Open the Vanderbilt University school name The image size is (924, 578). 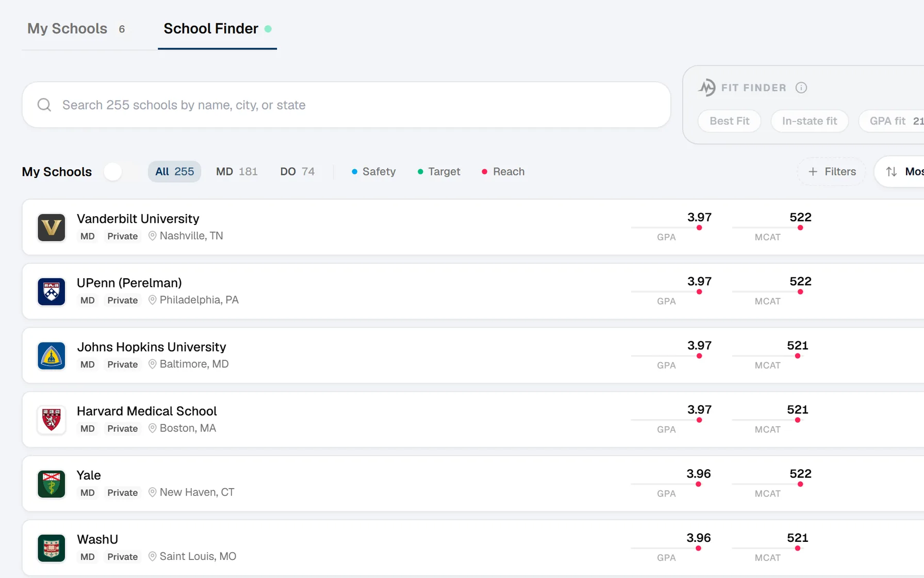click(138, 219)
